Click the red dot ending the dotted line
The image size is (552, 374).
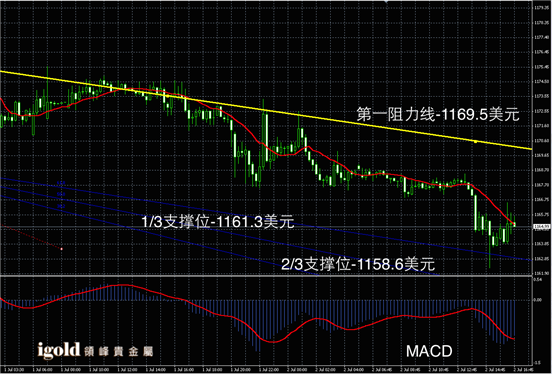[x=62, y=249]
